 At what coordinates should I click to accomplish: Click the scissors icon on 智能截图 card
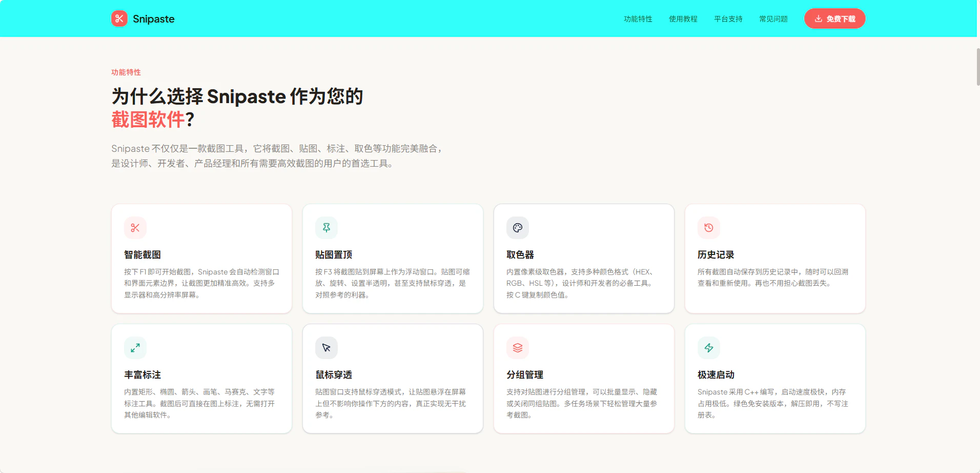click(135, 228)
